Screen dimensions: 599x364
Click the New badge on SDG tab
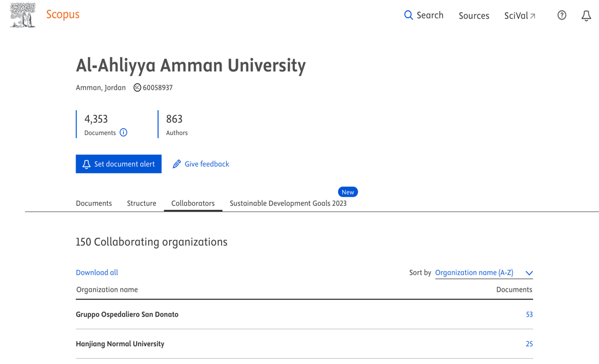coord(347,192)
